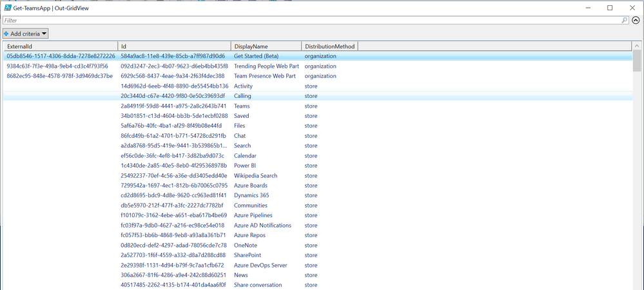Click ExternalId 05db8546-1517-4306-8dda-7278e8272226
This screenshot has width=644, height=290.
(61, 56)
